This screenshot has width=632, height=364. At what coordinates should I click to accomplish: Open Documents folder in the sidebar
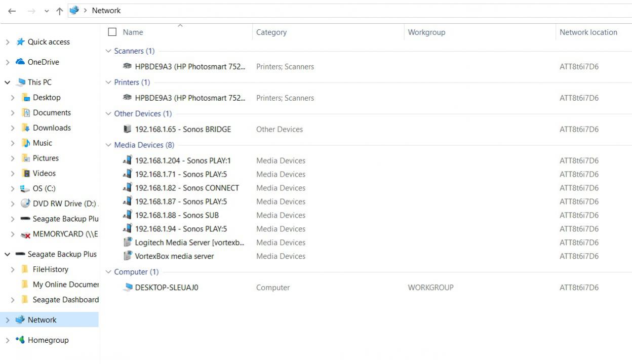pos(52,112)
